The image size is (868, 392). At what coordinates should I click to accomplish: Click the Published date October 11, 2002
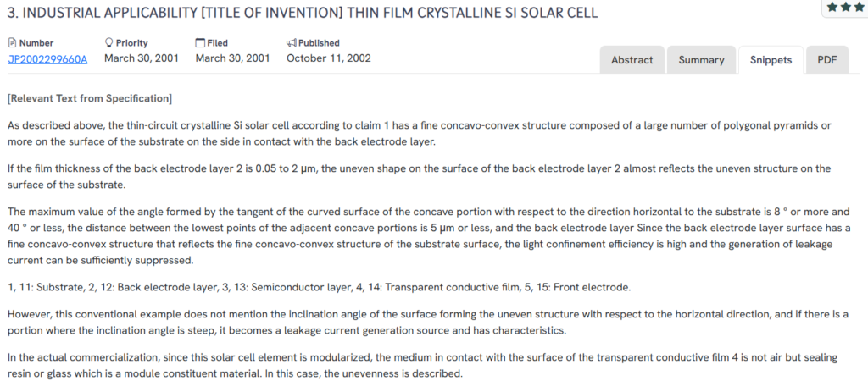point(328,58)
